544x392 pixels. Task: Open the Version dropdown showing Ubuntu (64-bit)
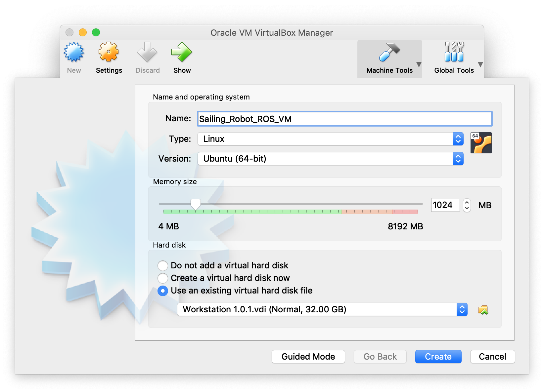tap(331, 159)
